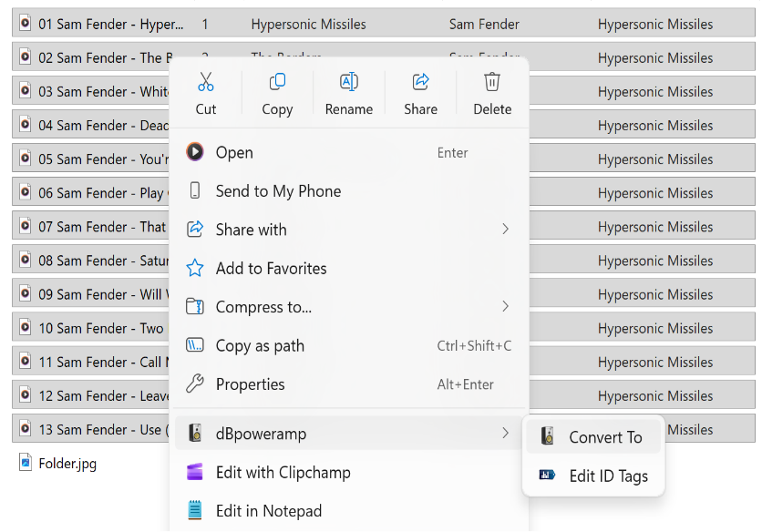Click the Clipchamp icon

point(195,472)
